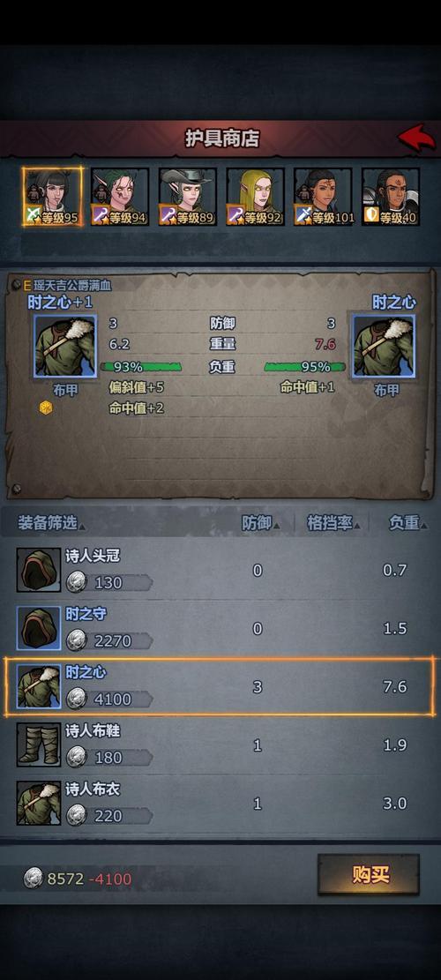Choose 诗人布衣 item priced 220

pyautogui.click(x=220, y=803)
